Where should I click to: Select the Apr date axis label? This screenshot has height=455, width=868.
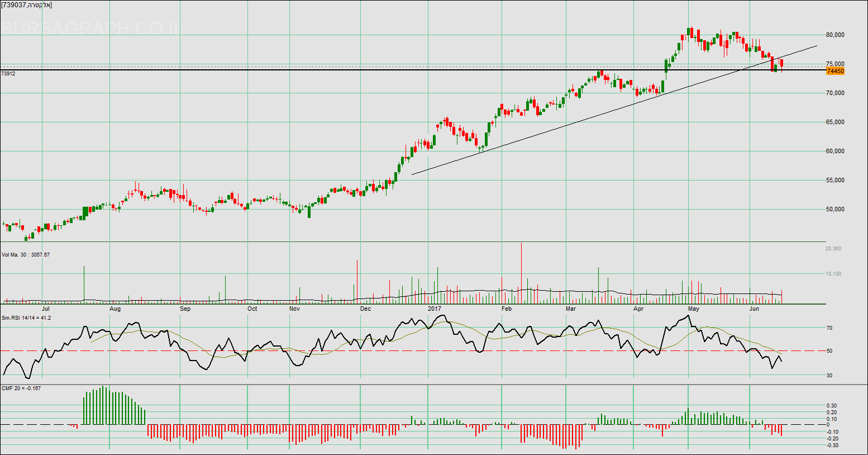(x=638, y=309)
